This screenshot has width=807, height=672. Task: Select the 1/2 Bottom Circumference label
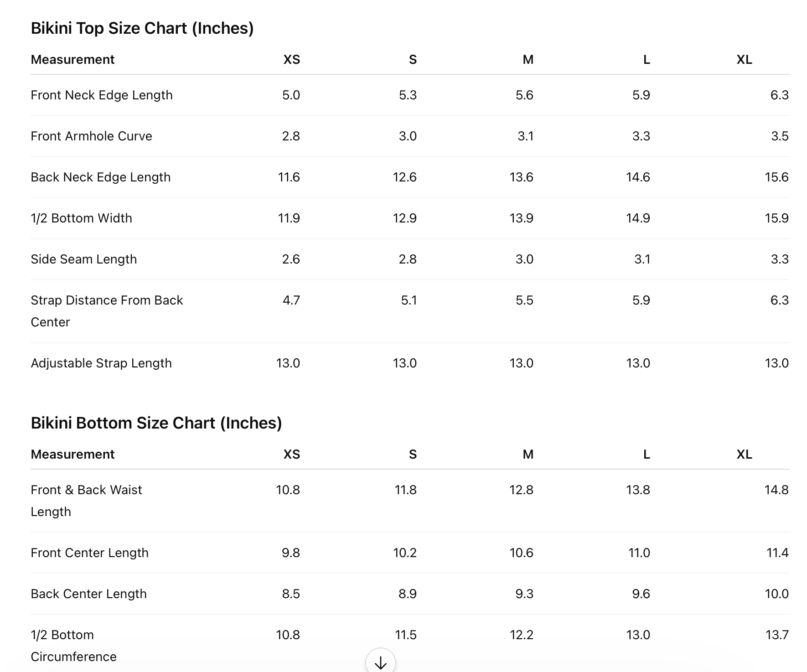click(74, 646)
